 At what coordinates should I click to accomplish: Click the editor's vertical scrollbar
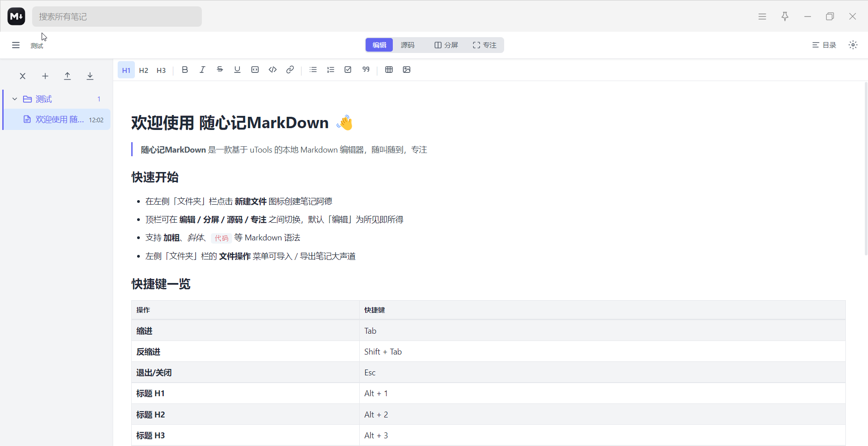tap(866, 168)
